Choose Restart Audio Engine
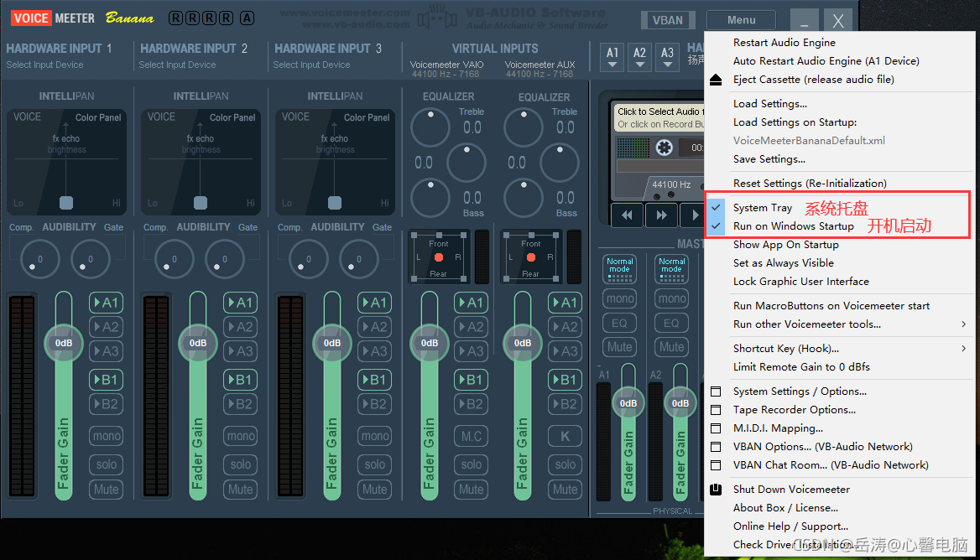 pyautogui.click(x=785, y=43)
